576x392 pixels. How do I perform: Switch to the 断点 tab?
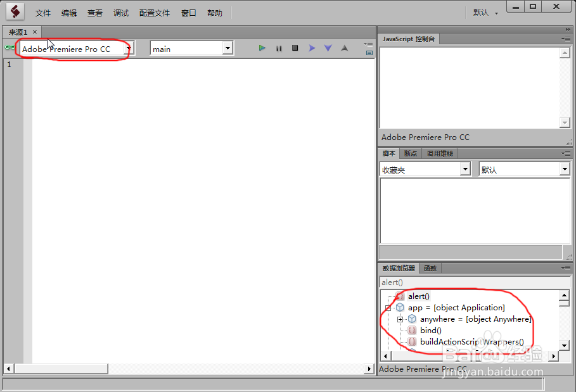[411, 153]
